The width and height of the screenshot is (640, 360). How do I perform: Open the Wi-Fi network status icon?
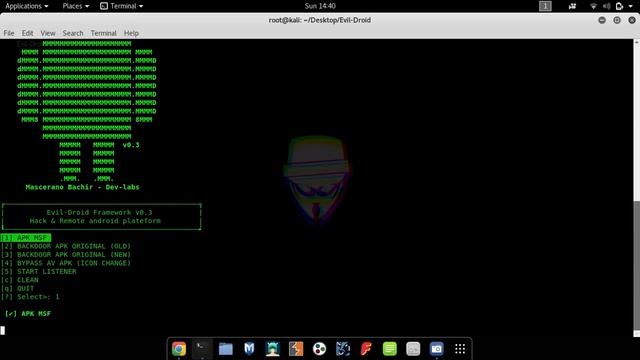(593, 6)
